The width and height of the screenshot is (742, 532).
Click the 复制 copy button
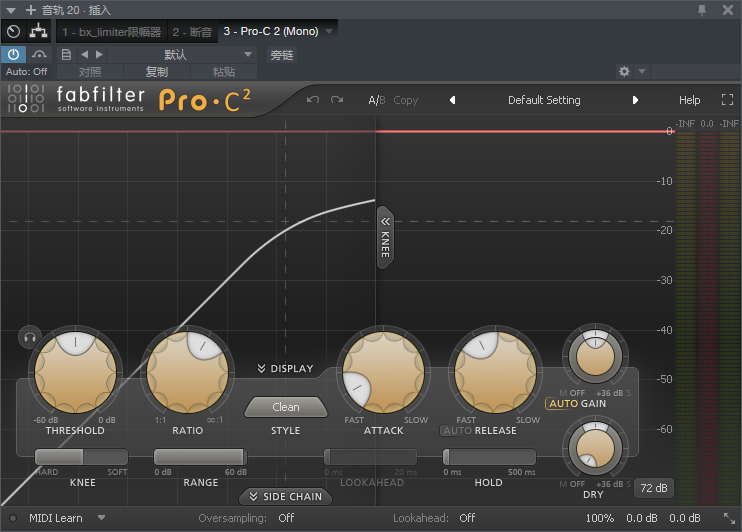(x=157, y=72)
